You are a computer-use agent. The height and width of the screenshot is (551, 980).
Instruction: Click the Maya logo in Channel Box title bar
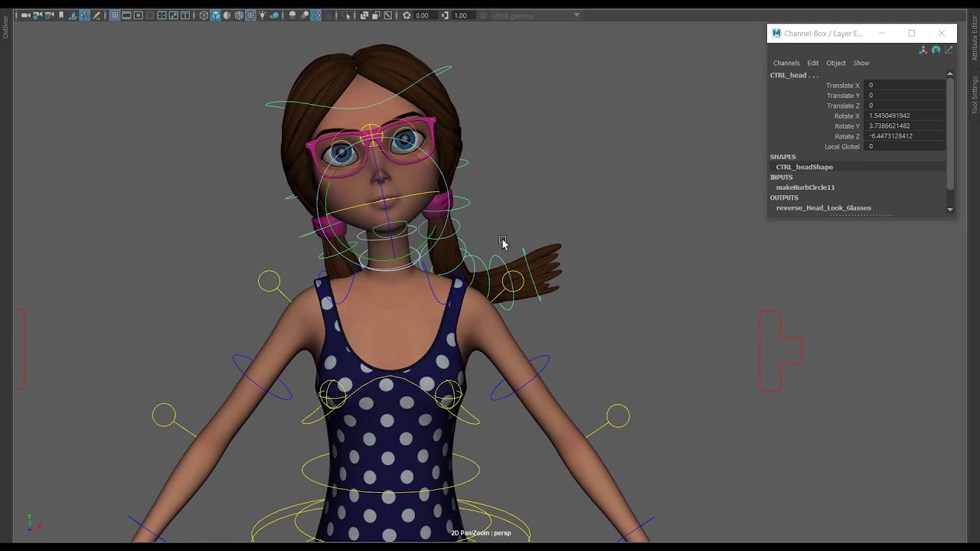pos(776,34)
